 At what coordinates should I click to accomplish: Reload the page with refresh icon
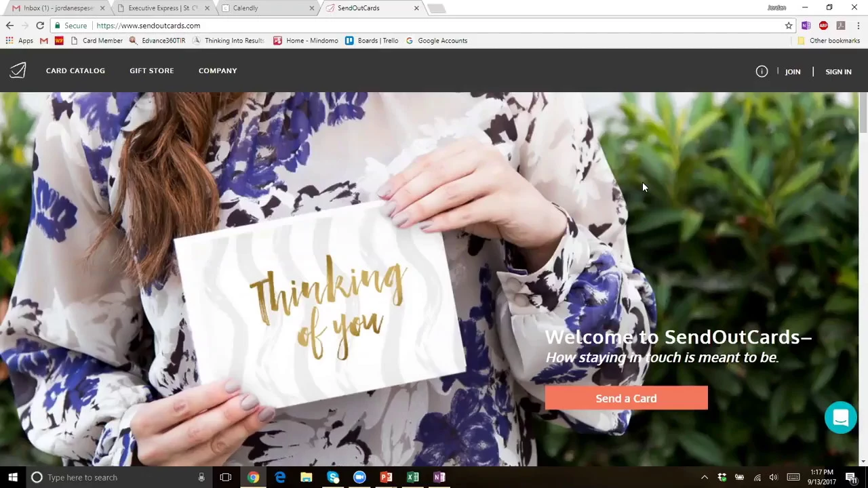pos(40,26)
